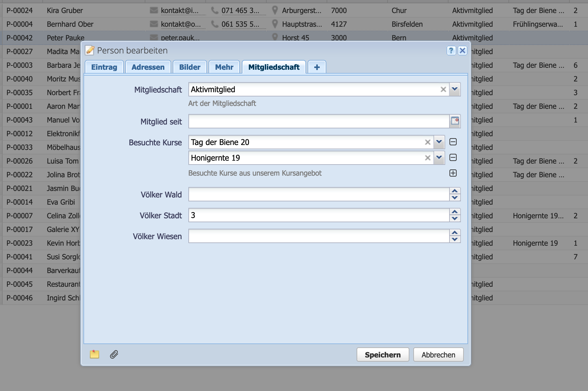This screenshot has height=391, width=588.
Task: Click into the Mitglied seit input field
Action: click(318, 122)
